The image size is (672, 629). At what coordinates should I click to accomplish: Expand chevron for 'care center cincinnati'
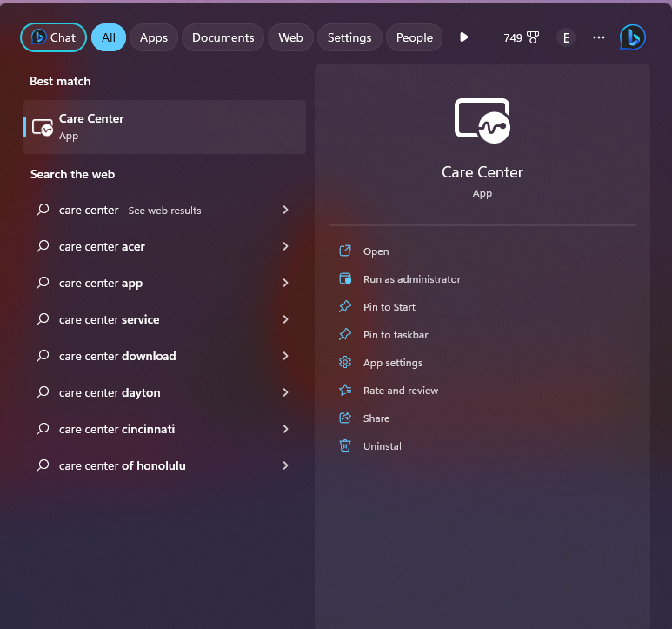click(x=285, y=429)
